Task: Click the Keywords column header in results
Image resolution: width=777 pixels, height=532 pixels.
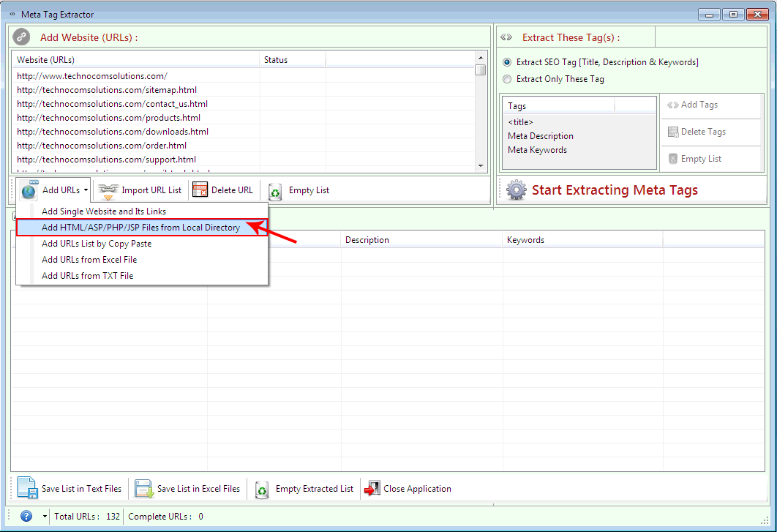Action: point(582,239)
